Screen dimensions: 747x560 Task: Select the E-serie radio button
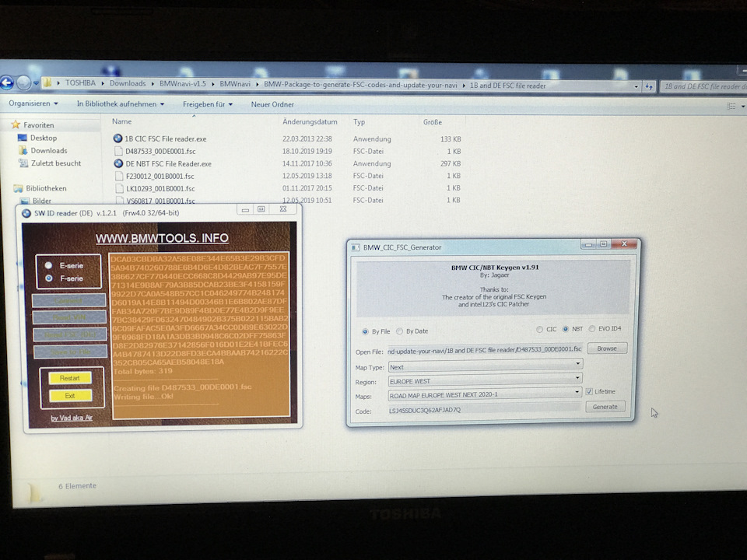click(48, 265)
